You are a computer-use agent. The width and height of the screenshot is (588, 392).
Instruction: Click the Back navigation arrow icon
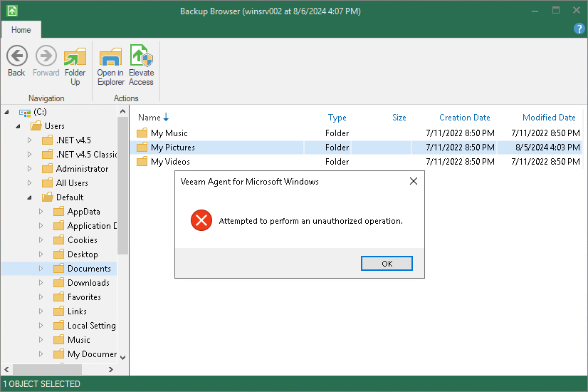point(16,56)
